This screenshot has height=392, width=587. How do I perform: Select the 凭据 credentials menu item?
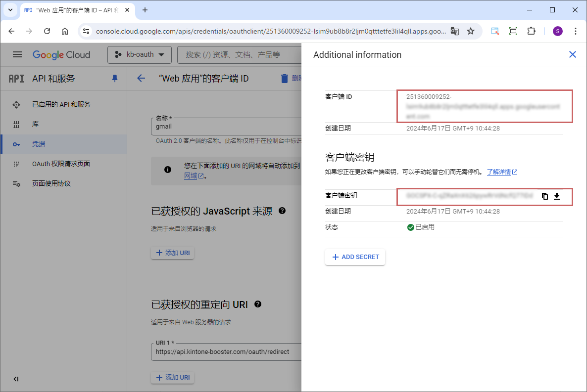pyautogui.click(x=39, y=144)
